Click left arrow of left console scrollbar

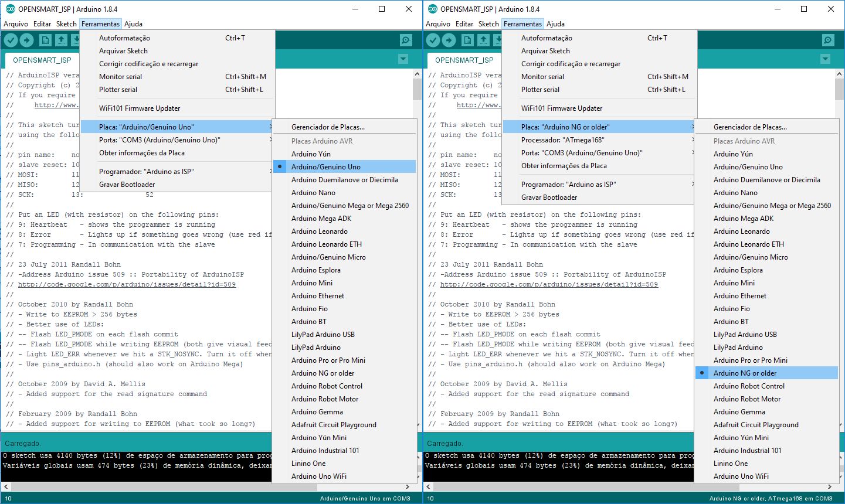click(x=6, y=486)
